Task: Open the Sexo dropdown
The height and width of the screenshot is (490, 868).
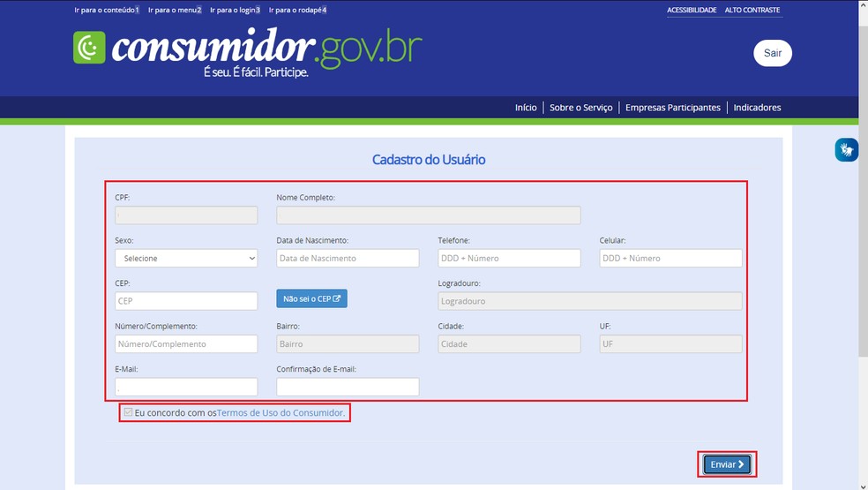Action: tap(186, 259)
